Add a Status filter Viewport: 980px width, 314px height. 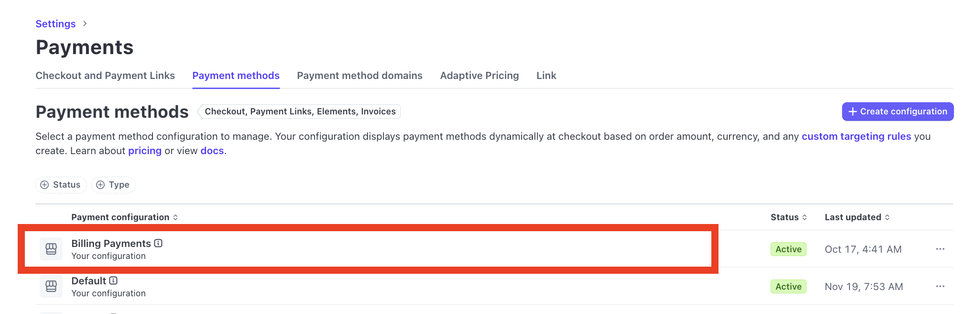tap(61, 185)
